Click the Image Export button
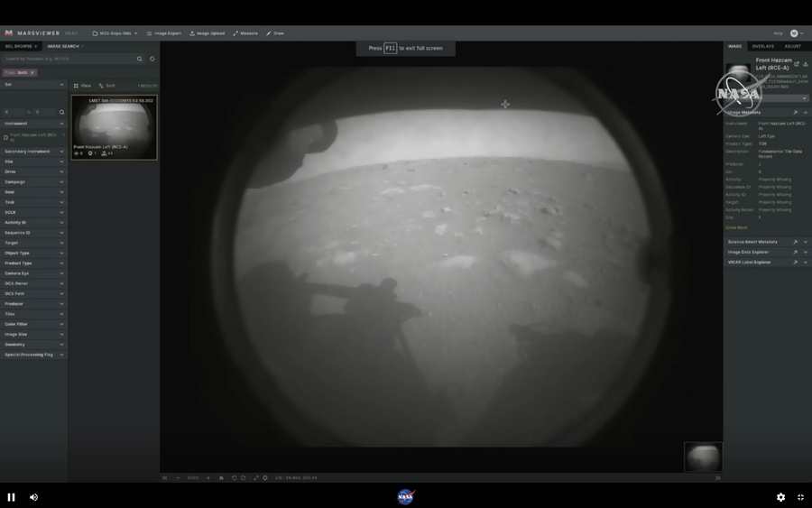The height and width of the screenshot is (508, 812). pos(164,33)
